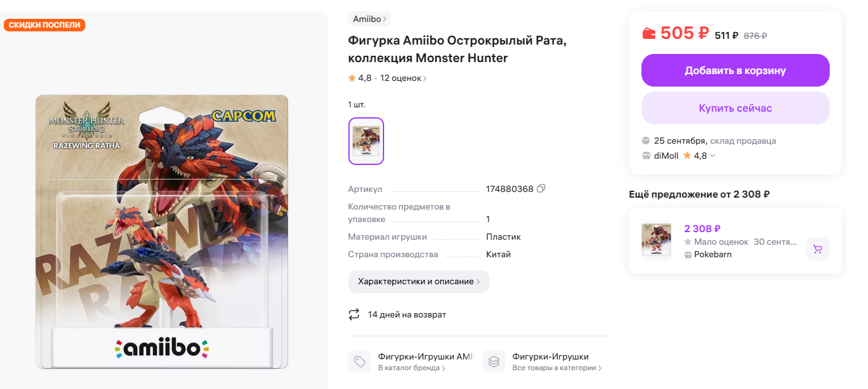The width and height of the screenshot is (868, 389).
Task: Open the 12 оценок reviews list
Action: tap(403, 78)
